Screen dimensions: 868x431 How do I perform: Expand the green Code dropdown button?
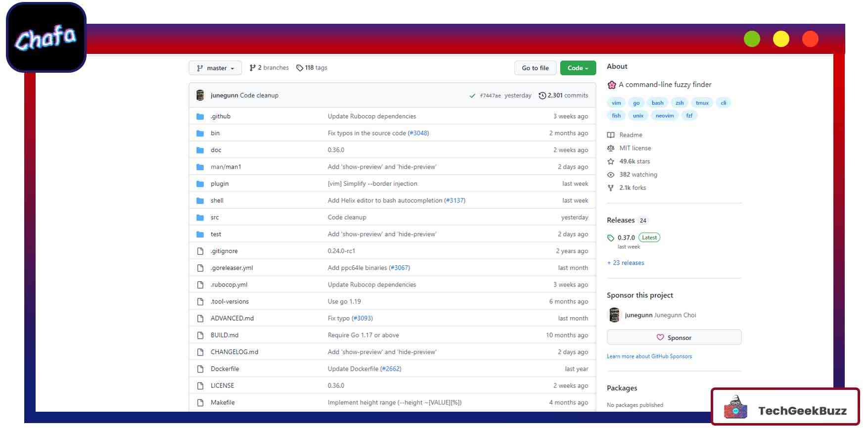pyautogui.click(x=578, y=68)
